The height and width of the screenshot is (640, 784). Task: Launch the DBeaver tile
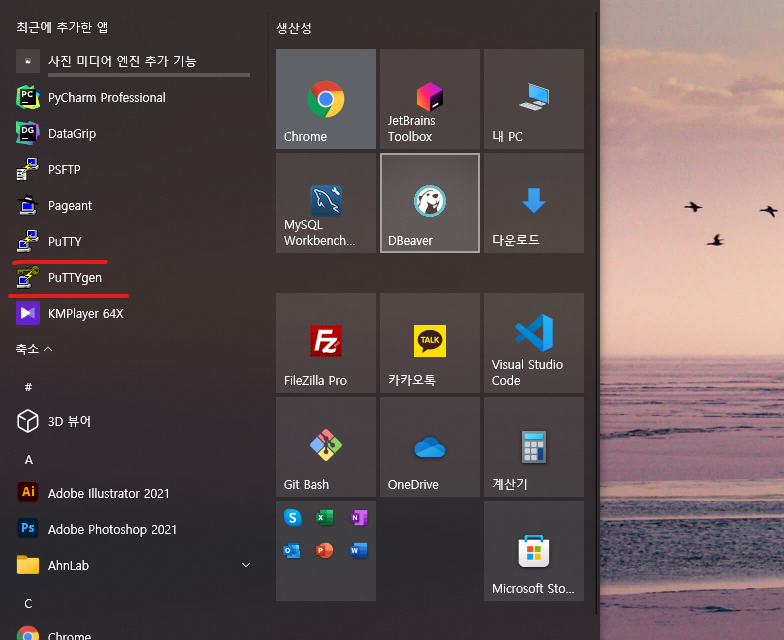click(430, 202)
